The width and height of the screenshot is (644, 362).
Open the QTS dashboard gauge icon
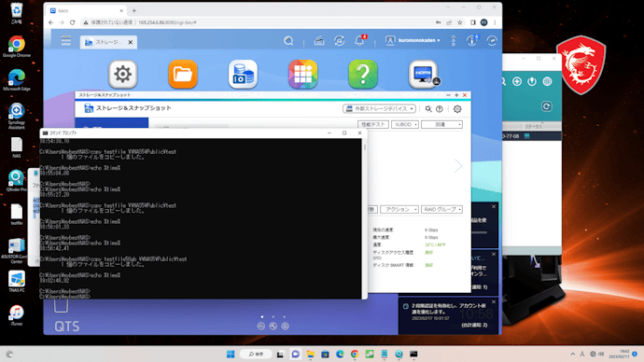[x=492, y=40]
